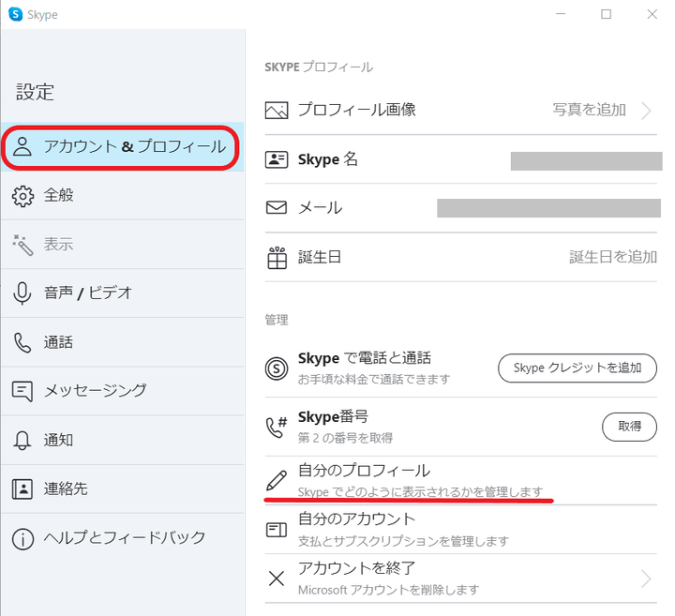
Task: Select アカウントを終了 to delete account
Action: coord(460,578)
